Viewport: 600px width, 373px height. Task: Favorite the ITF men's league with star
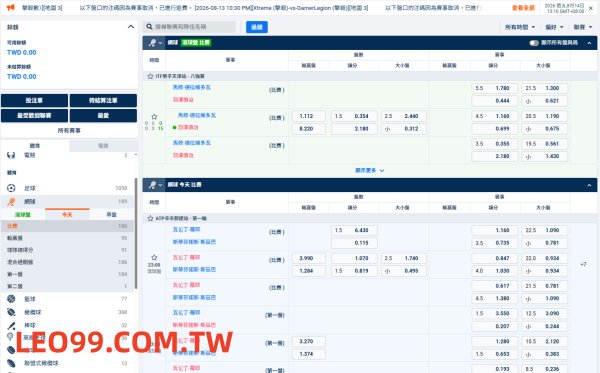[150, 76]
